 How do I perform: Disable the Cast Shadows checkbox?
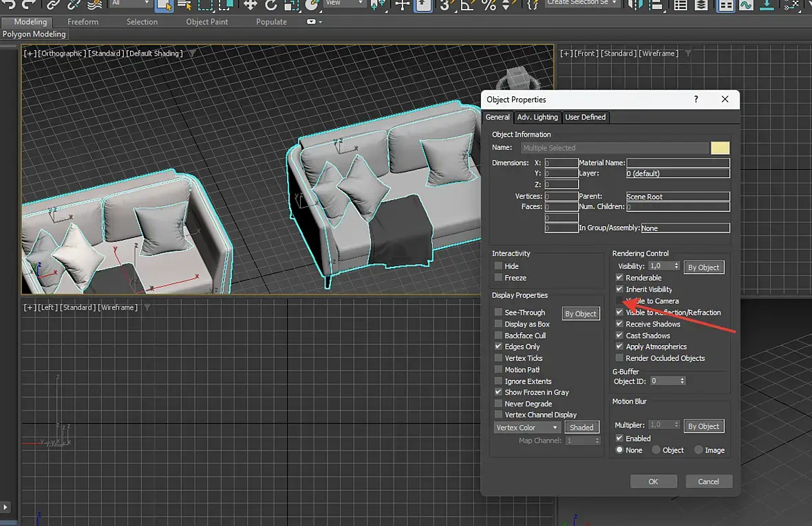coord(619,336)
